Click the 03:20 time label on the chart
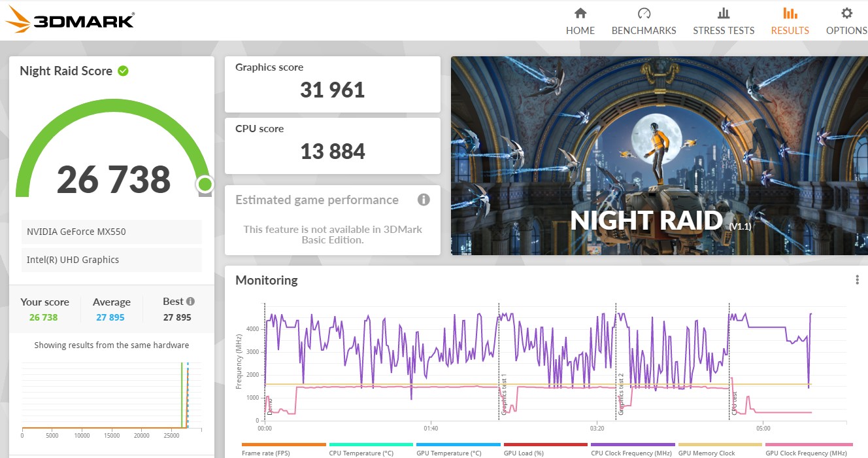This screenshot has height=458, width=868. pyautogui.click(x=597, y=429)
